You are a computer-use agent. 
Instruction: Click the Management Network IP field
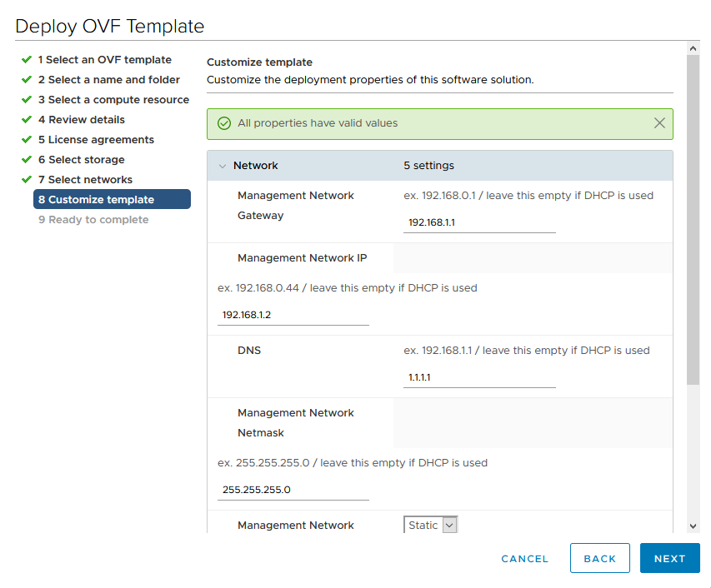[293, 316]
